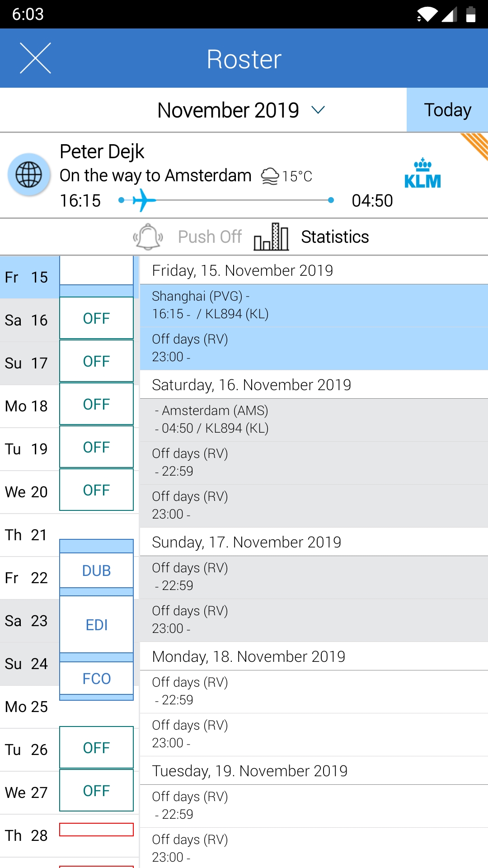
Task: Select the DUB duty block
Action: 97,571
